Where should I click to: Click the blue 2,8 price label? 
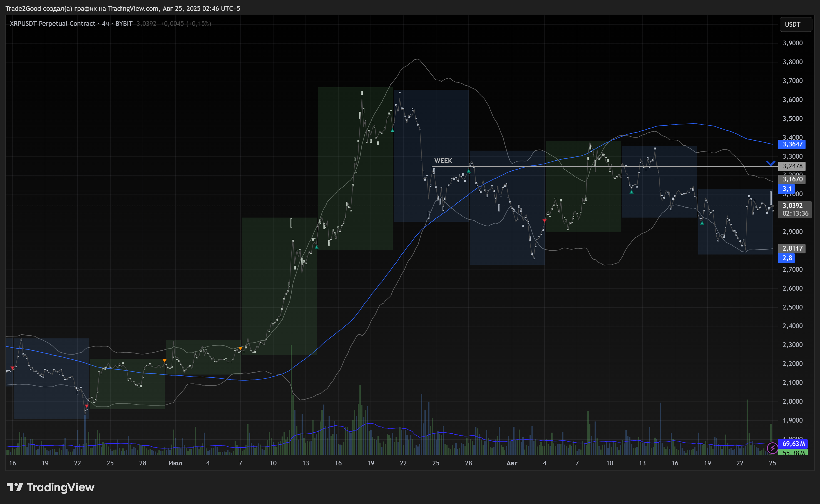click(787, 258)
